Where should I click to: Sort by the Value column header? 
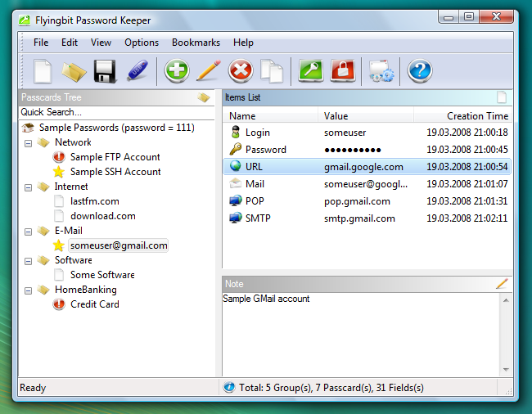pyautogui.click(x=366, y=115)
